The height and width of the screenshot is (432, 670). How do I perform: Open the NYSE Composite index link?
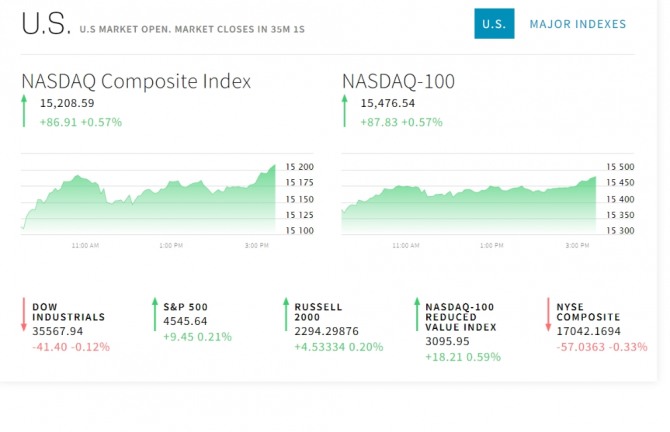click(588, 312)
